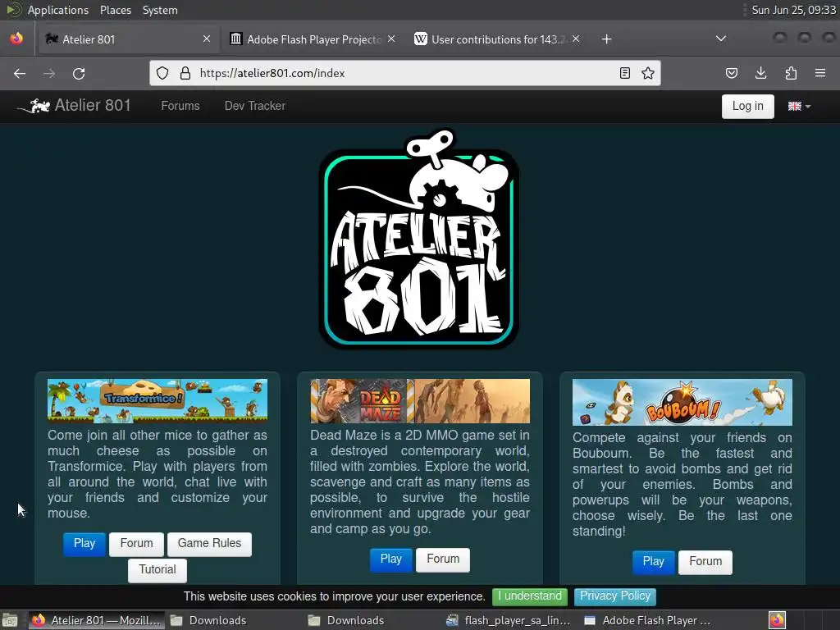Click the Dead Maze banner image

pyautogui.click(x=419, y=400)
